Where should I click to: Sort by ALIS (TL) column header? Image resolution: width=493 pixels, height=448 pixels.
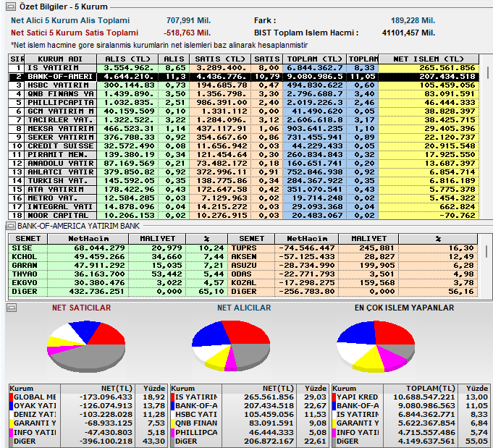tap(127, 59)
